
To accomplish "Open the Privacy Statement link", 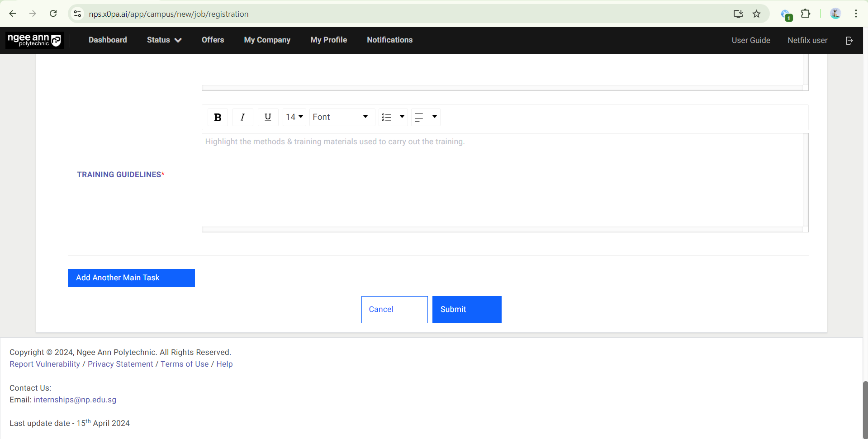I will (120, 364).
